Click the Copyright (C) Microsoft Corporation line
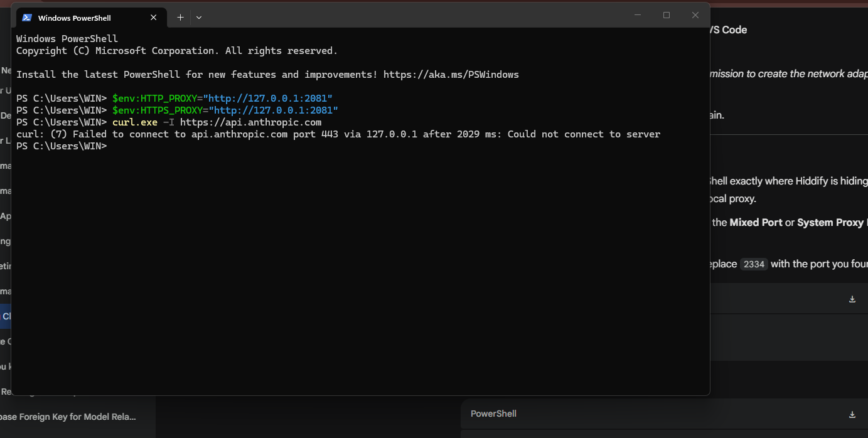 (x=177, y=51)
